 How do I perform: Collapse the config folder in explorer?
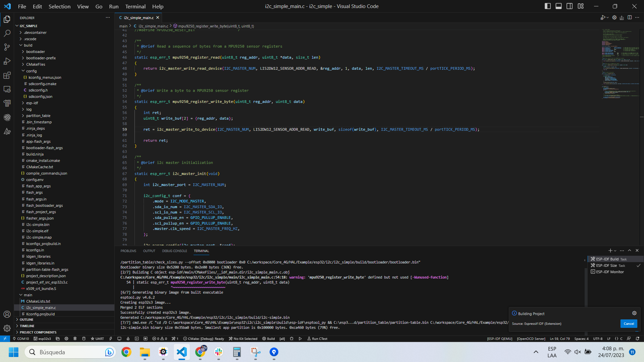tap(32, 71)
